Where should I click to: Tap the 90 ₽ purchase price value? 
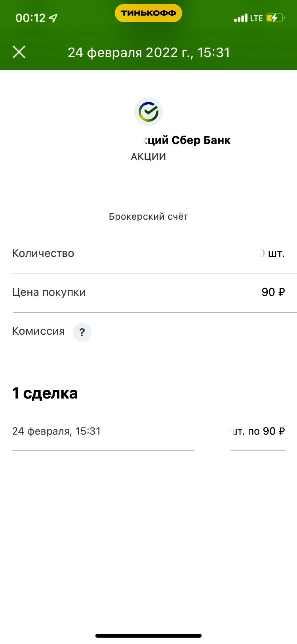273,292
